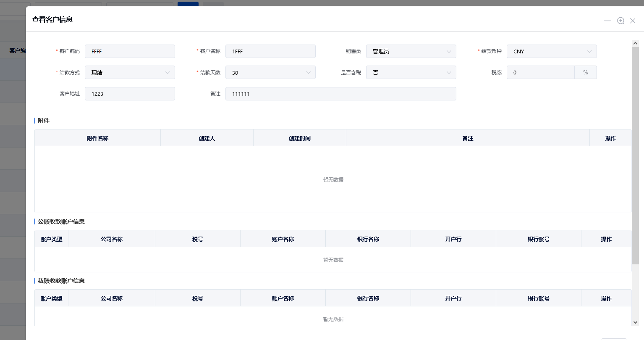The image size is (644, 340).
Task: Select the 备注 field containing 111111
Action: tap(340, 94)
